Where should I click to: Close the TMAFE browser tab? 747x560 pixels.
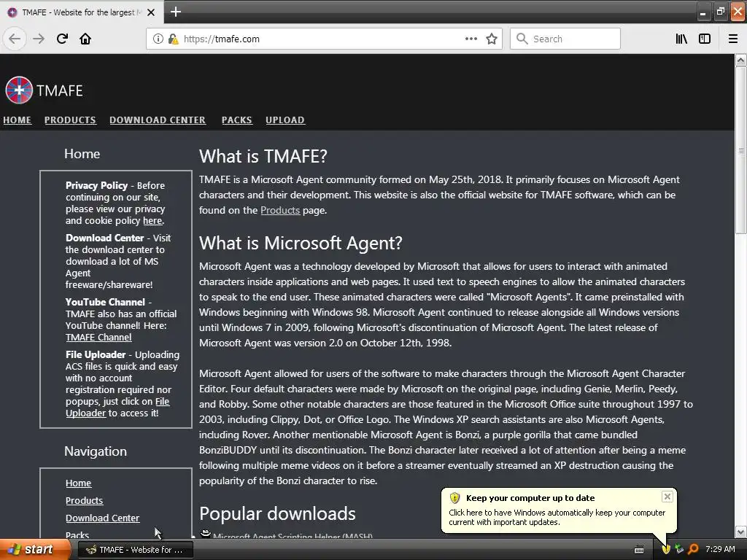(151, 12)
